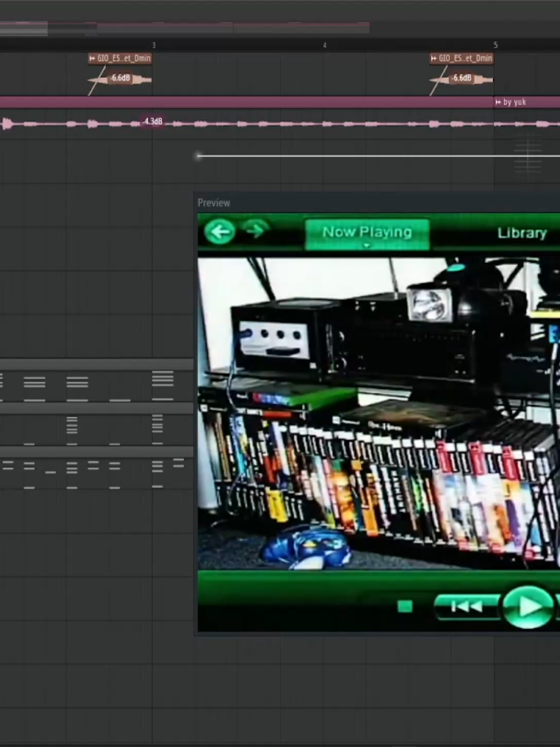This screenshot has width=560, height=747.
Task: Click the automation line start point
Action: pyautogui.click(x=198, y=156)
